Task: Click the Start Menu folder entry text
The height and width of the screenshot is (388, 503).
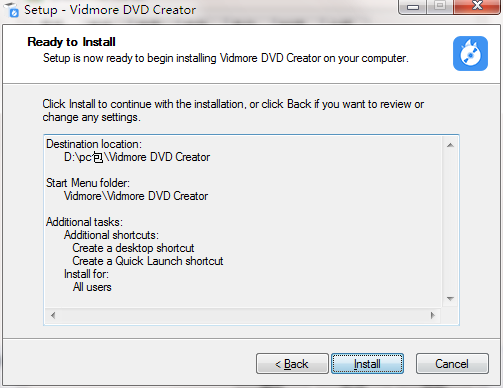Action: coord(136,196)
